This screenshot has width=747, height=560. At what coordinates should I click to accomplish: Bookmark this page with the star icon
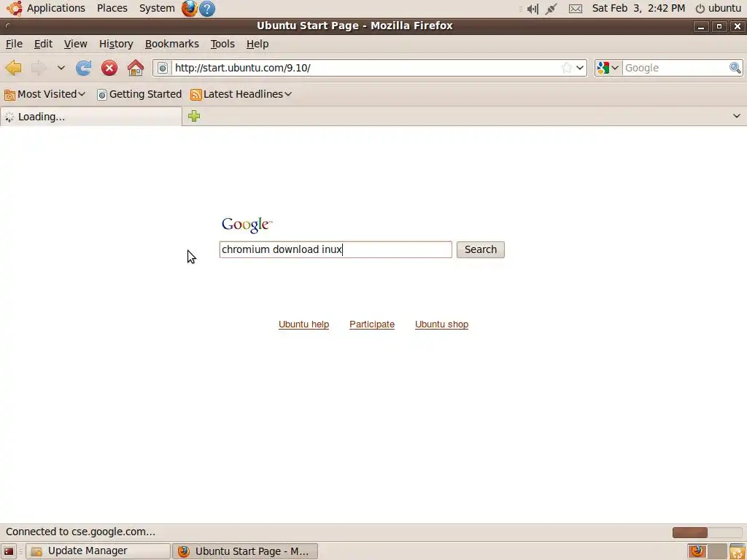click(566, 68)
